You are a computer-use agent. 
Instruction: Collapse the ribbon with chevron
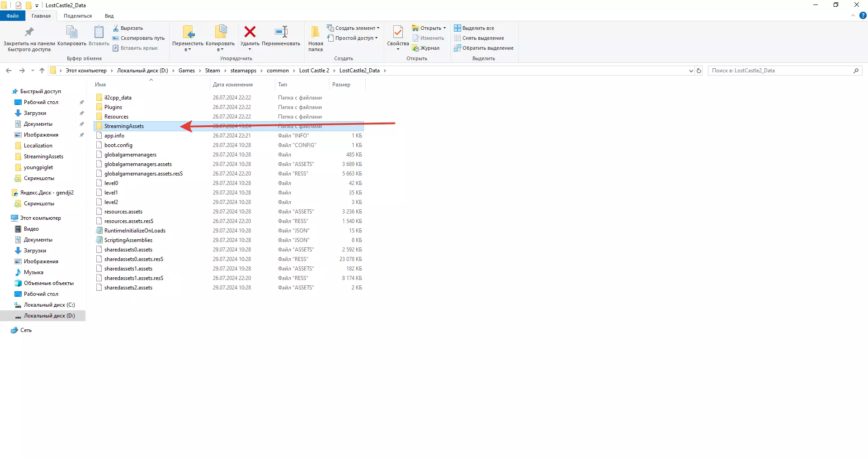853,15
